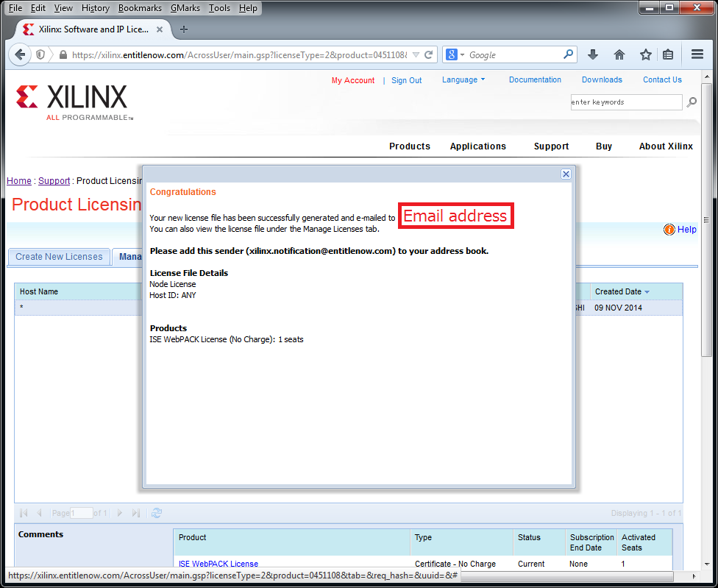Screen dimensions: 718x588
Task: Open the Downloads arrow toolbar icon
Action: [592, 55]
